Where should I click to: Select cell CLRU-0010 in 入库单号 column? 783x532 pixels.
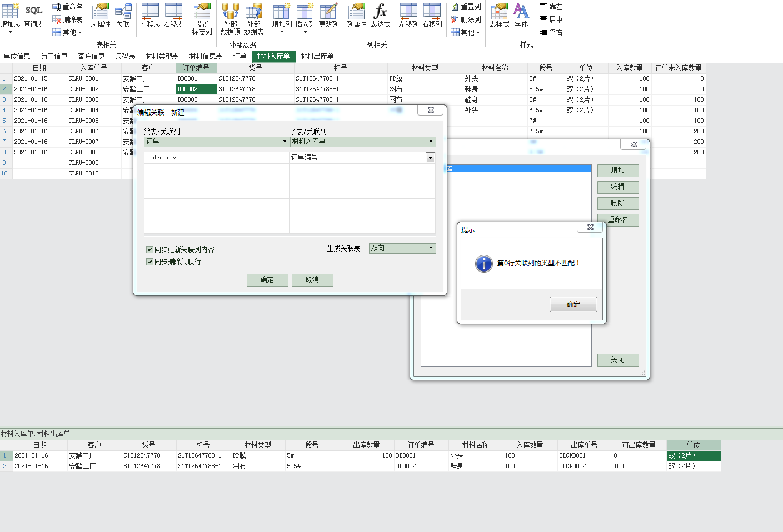pos(94,173)
